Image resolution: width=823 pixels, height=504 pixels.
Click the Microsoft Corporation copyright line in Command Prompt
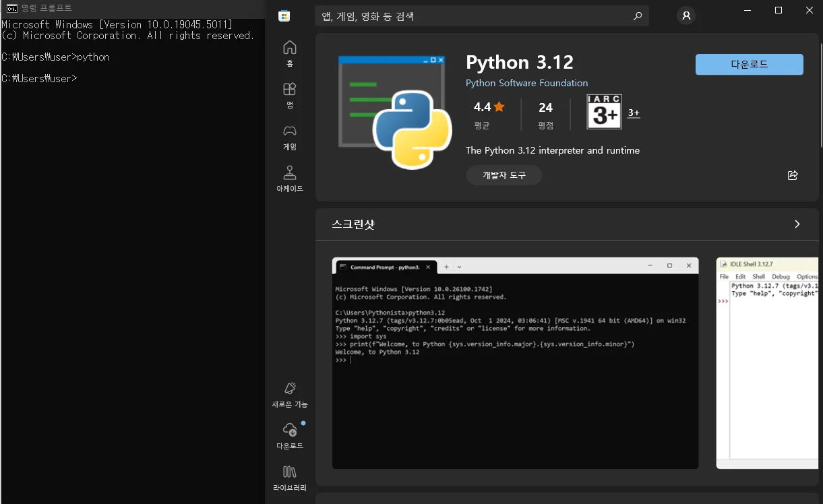(x=127, y=36)
